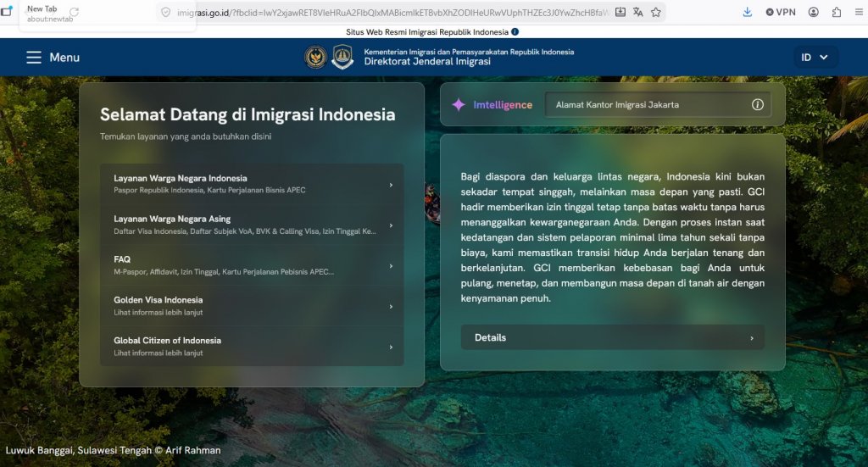868x467 pixels.
Task: Open the browser extensions puzzle icon
Action: point(837,12)
